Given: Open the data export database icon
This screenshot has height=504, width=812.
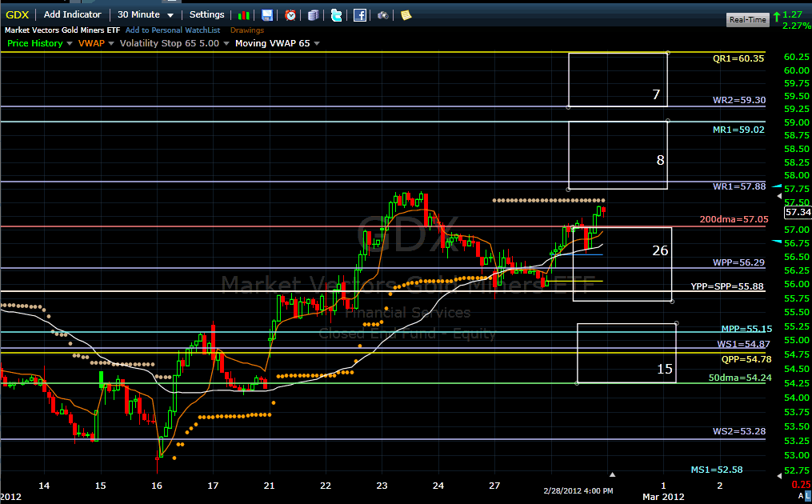Looking at the screenshot, I should tap(314, 15).
